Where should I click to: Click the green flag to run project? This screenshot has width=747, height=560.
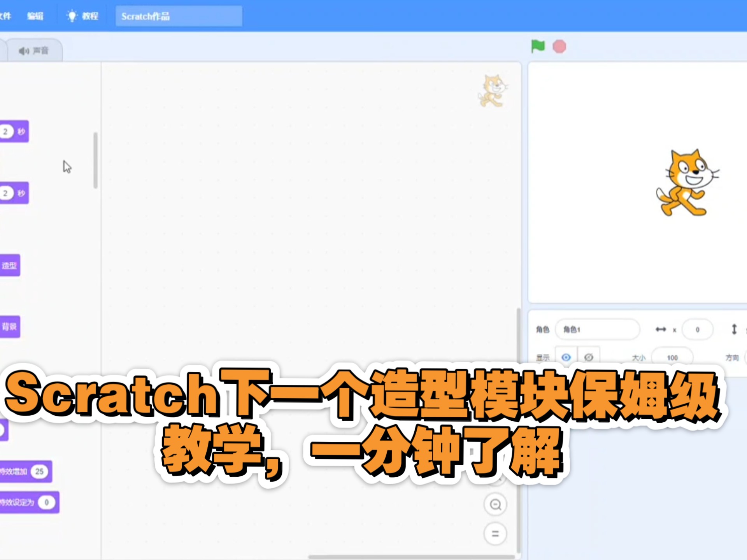538,46
